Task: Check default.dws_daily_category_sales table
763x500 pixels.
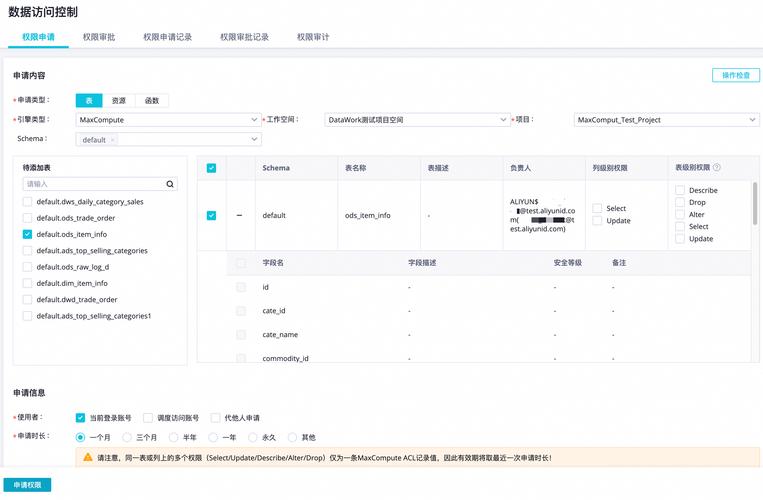Action: (27, 201)
